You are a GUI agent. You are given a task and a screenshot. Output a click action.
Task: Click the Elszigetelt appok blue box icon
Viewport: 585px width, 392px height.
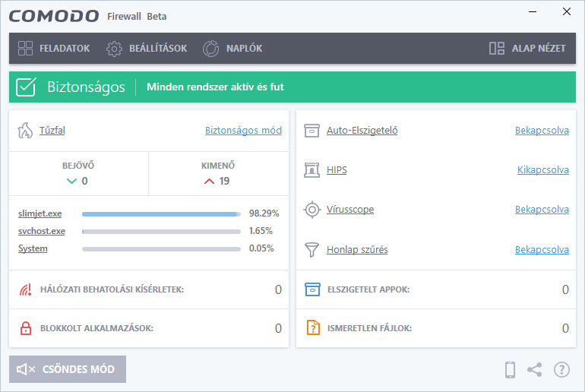[x=312, y=289]
